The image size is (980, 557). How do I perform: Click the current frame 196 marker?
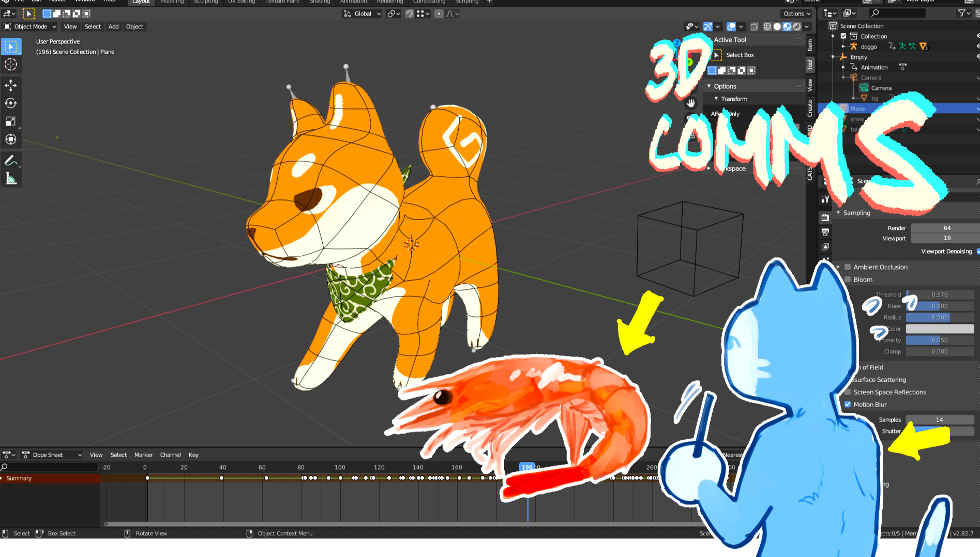pos(527,467)
